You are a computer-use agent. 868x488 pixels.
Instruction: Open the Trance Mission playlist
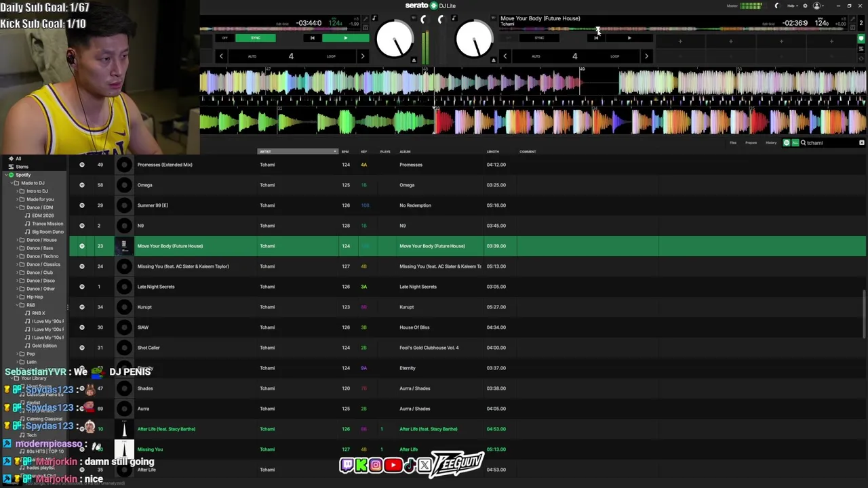[x=47, y=224]
